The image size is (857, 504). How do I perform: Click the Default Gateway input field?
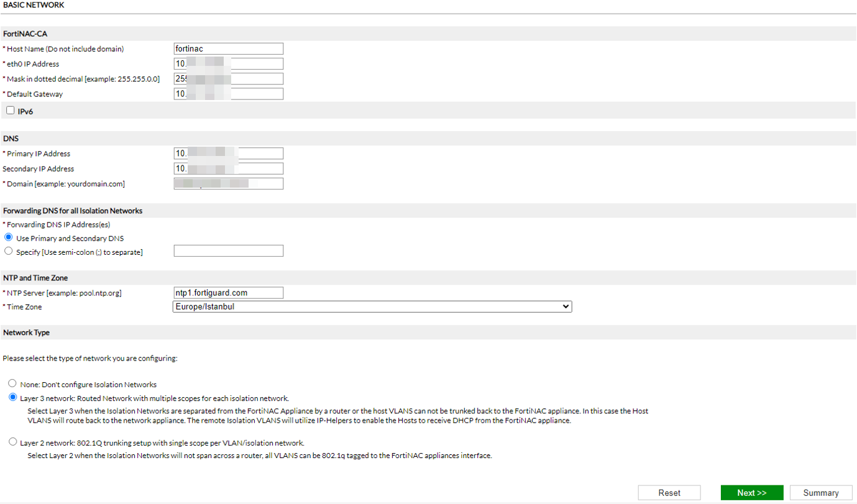tap(228, 94)
